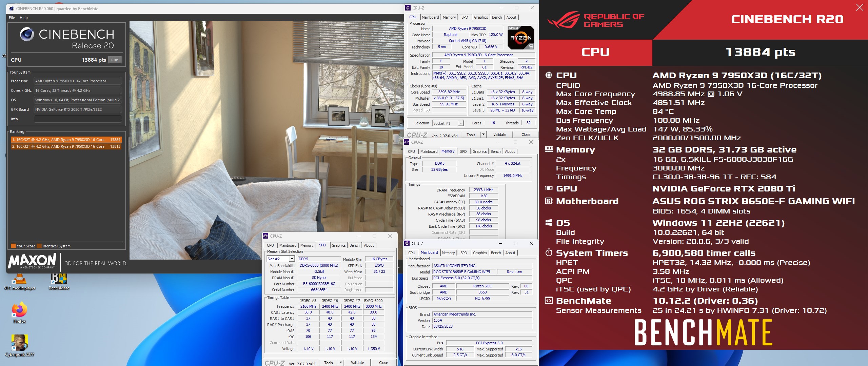This screenshot has height=366, width=868.
Task: Click Cinebench title bar app icon
Action: [12, 8]
